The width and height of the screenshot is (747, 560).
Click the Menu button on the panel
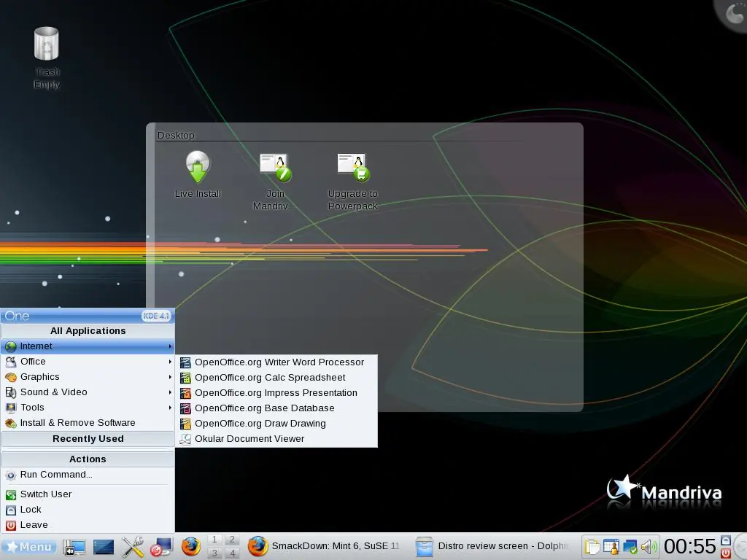[28, 547]
